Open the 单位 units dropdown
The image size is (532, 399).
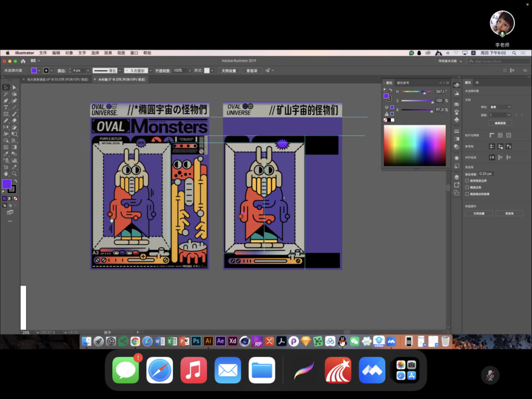[499, 107]
